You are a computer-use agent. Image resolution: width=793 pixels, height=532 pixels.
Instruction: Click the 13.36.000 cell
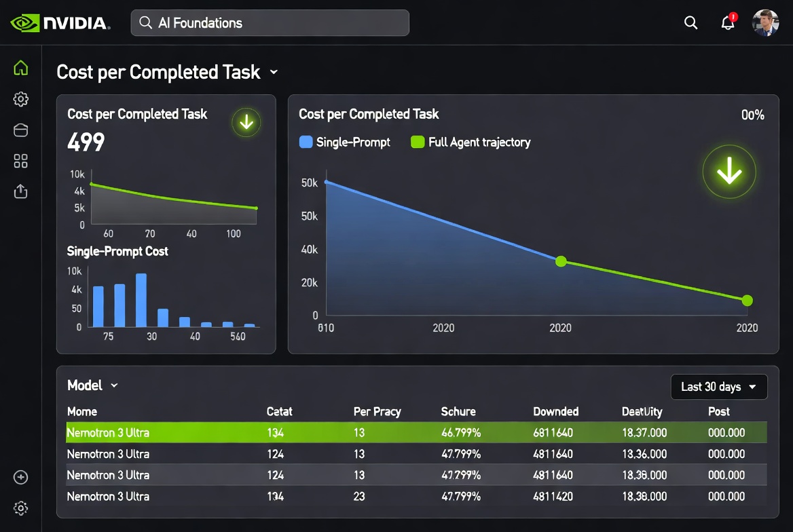pyautogui.click(x=644, y=454)
